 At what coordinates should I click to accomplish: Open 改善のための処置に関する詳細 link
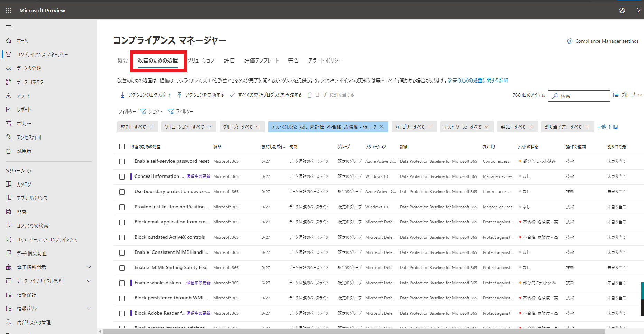pyautogui.click(x=478, y=80)
